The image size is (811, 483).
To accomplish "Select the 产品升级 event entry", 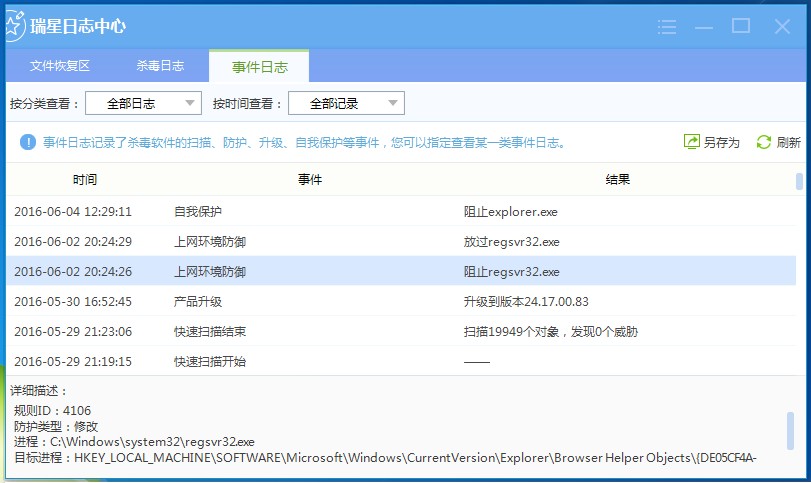I will tap(198, 301).
